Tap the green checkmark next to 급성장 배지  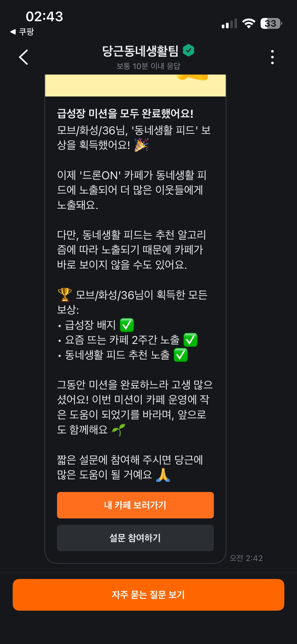click(127, 325)
